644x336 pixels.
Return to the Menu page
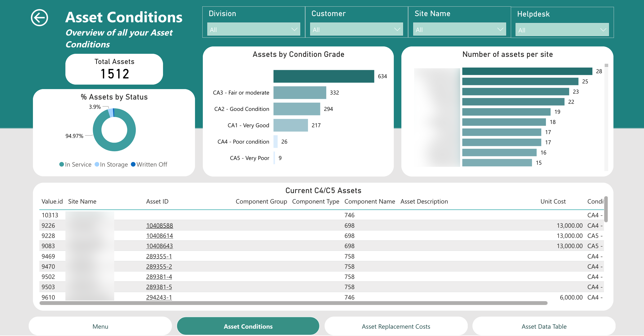(x=100, y=326)
